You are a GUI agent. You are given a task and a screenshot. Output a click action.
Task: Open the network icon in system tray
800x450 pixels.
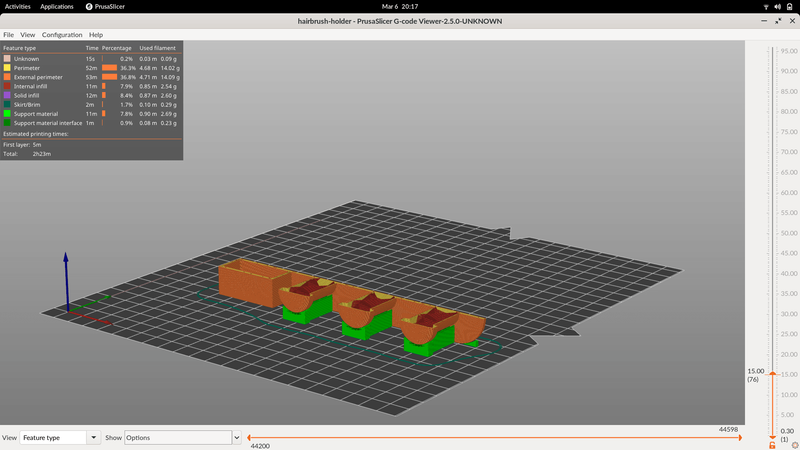pyautogui.click(x=766, y=7)
